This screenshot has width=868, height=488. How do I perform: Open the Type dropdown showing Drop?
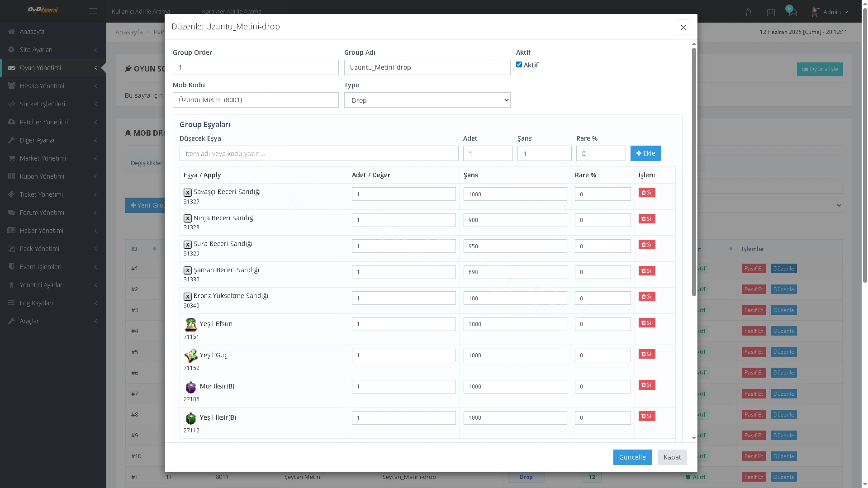point(427,100)
